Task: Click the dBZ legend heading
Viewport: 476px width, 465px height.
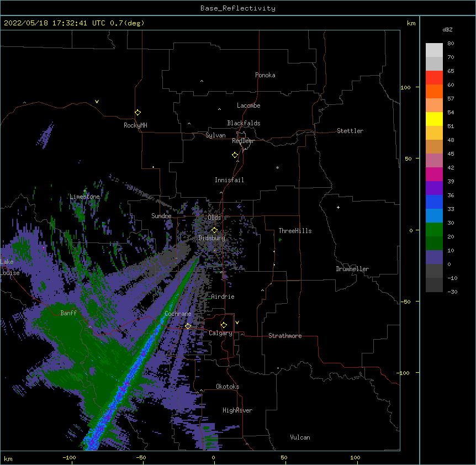Action: (x=447, y=29)
